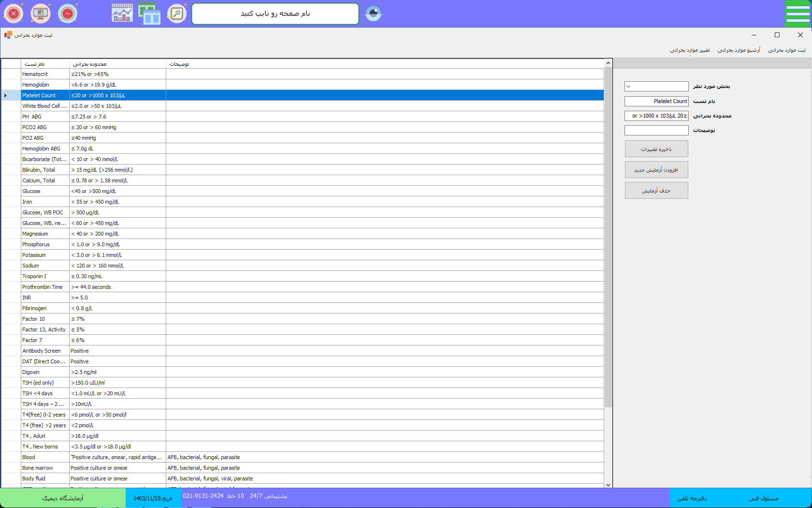
Task: Select the Factor 10 row
Action: (303, 319)
